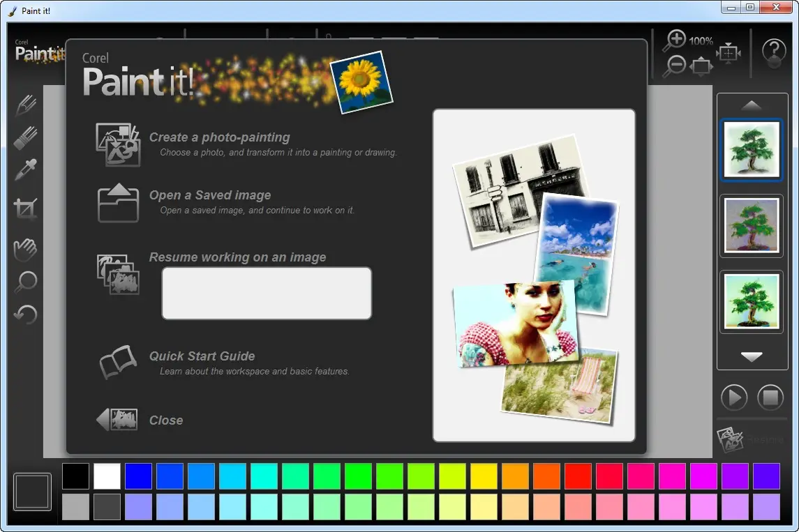The image size is (799, 532).
Task: Click "Learn about the workspace" description text
Action: point(254,371)
